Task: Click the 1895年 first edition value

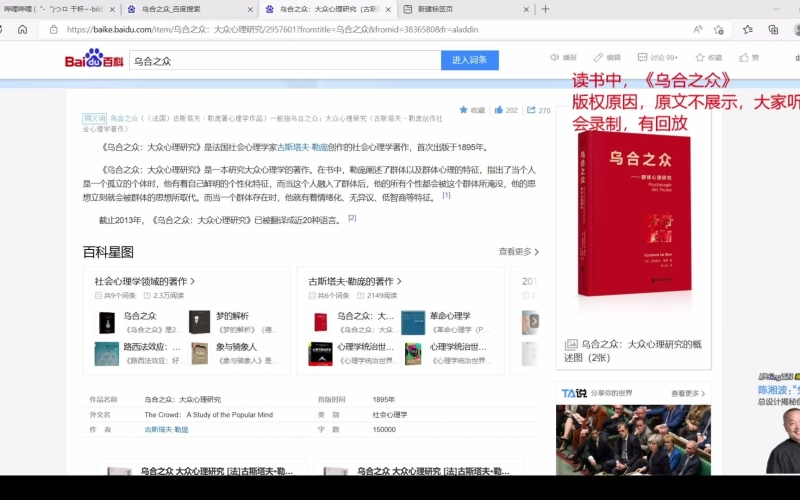Action: click(x=384, y=399)
